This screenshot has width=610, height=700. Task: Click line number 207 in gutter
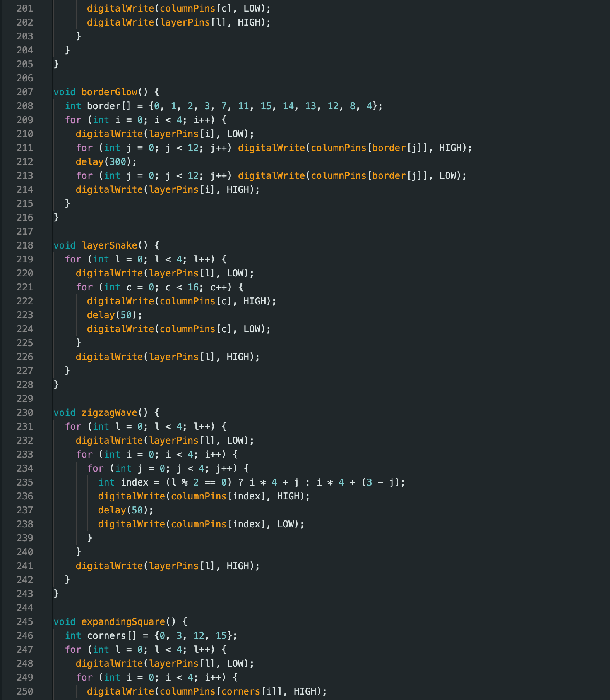(x=25, y=92)
